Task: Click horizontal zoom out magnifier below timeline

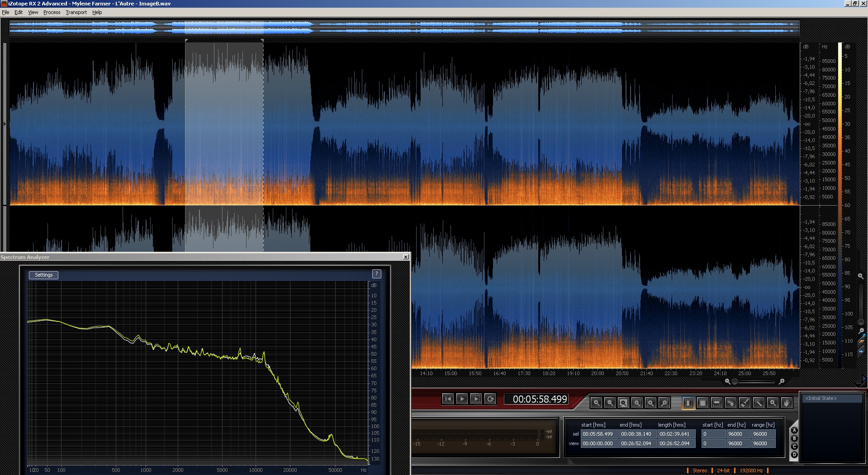Action: pos(727,381)
